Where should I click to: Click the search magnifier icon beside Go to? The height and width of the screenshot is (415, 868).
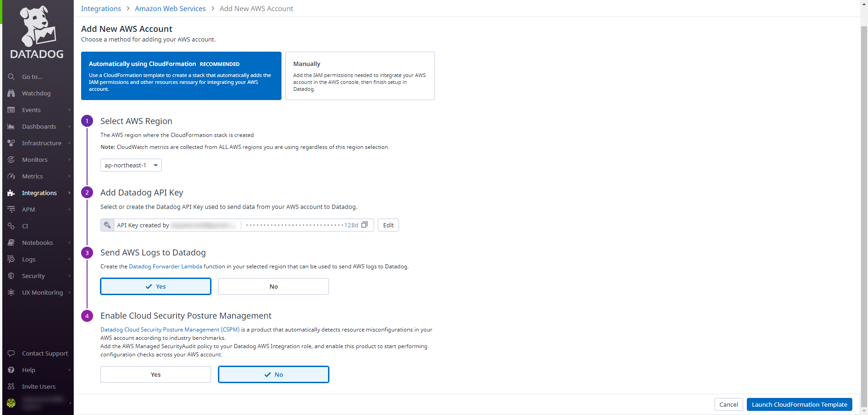point(11,77)
